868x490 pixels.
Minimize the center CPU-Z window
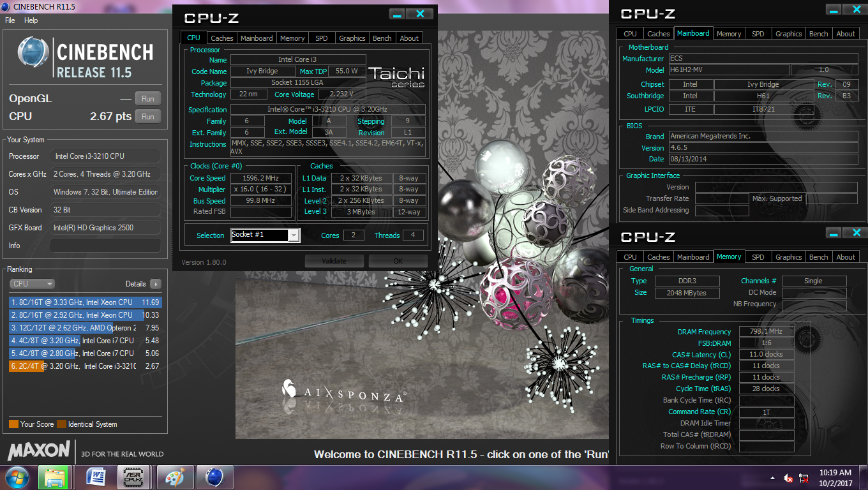397,14
